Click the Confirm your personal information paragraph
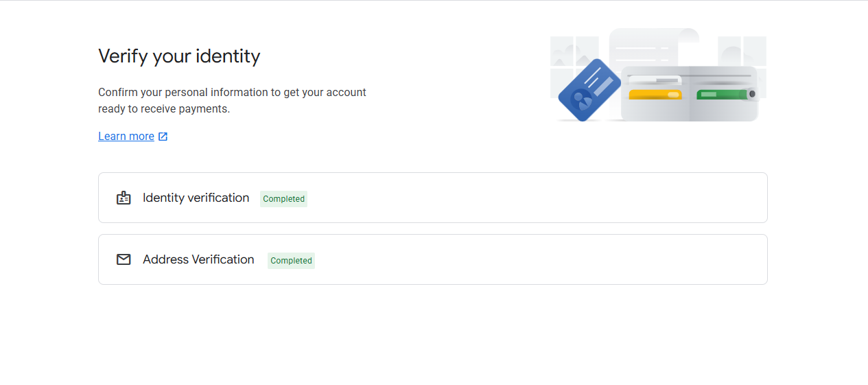 [x=232, y=100]
